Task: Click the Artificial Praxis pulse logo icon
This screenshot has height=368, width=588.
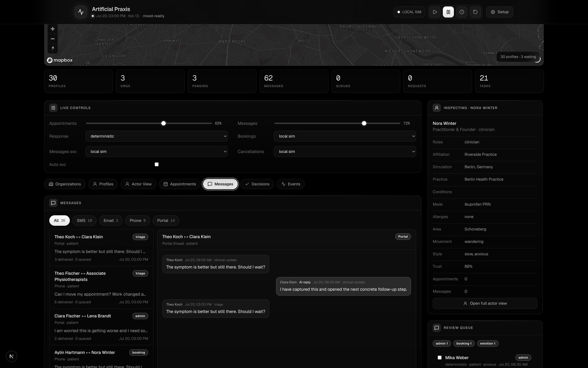Action: (81, 12)
